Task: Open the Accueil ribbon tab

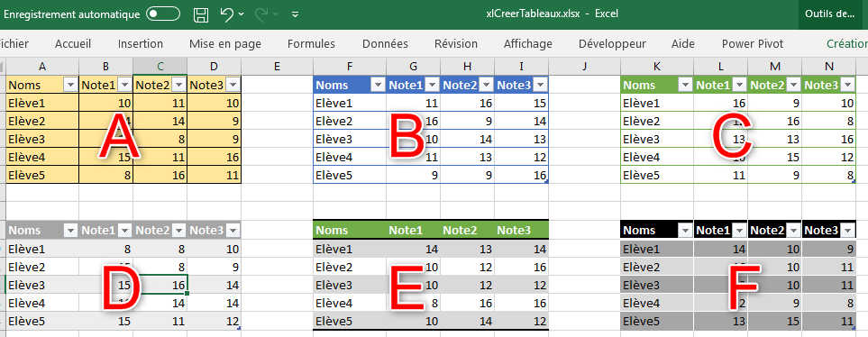Action: pyautogui.click(x=73, y=44)
